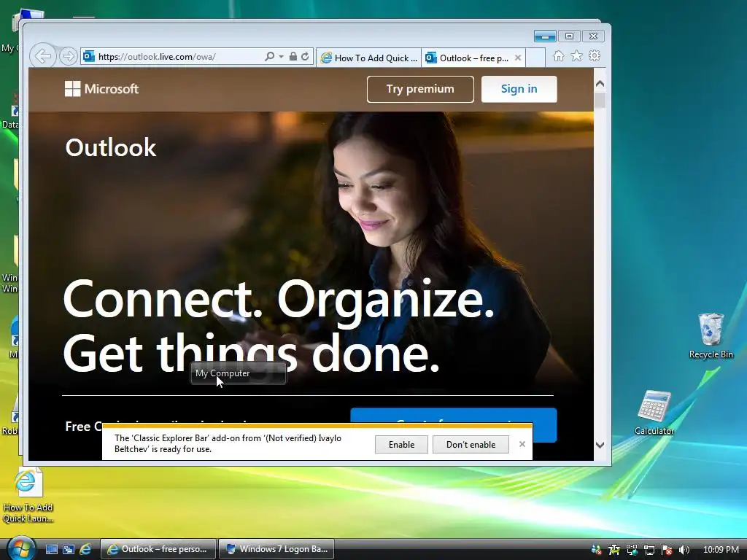Click the network tray icon
The width and height of the screenshot is (747, 560).
649,550
